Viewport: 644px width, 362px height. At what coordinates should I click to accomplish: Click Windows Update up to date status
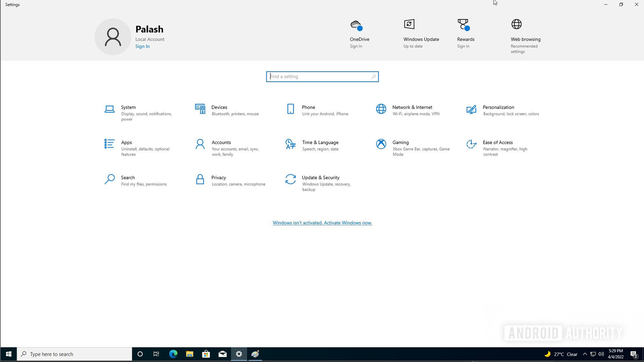coord(421,33)
